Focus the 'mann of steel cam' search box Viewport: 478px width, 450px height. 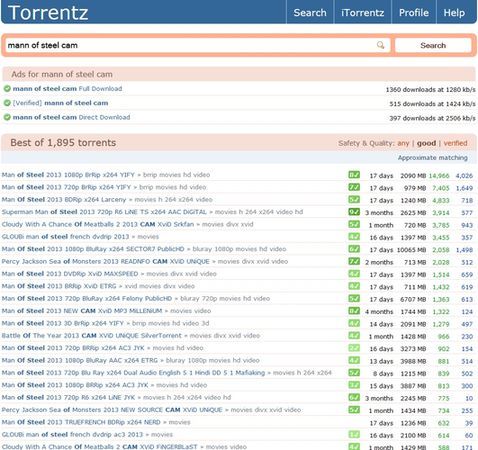click(197, 45)
